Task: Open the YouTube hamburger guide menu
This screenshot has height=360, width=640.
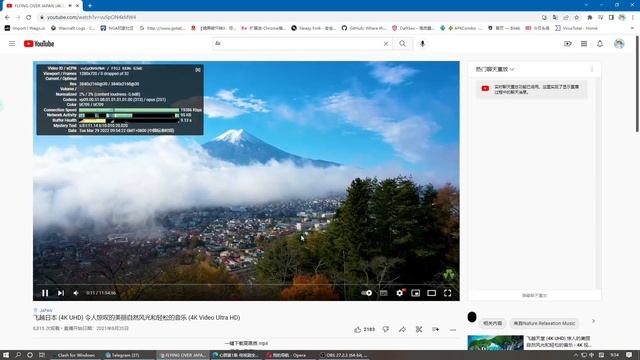Action: click(12, 44)
